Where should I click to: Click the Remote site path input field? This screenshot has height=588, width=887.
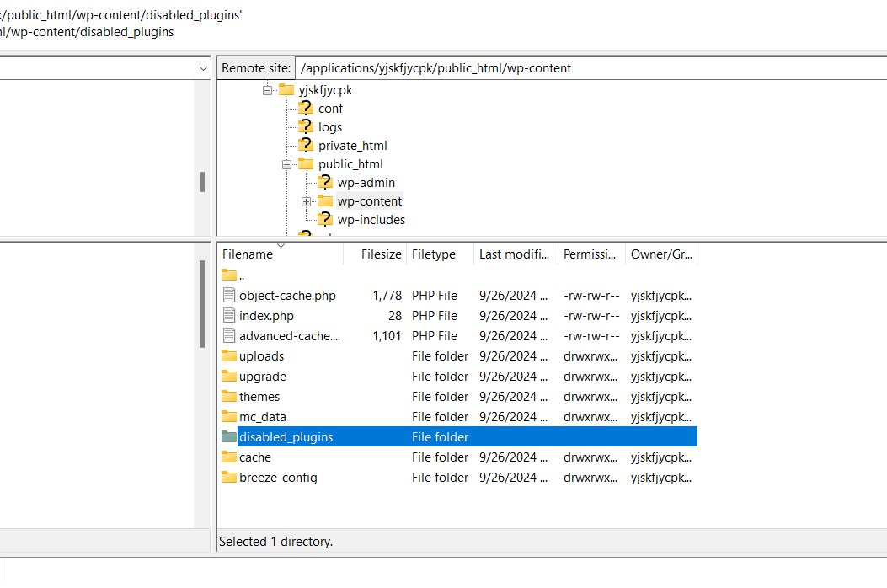[x=590, y=68]
